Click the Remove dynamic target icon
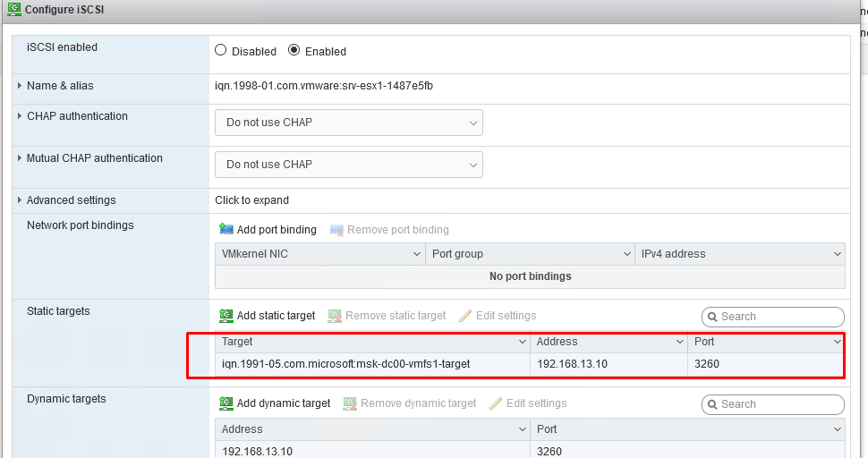The image size is (868, 458). pyautogui.click(x=350, y=403)
